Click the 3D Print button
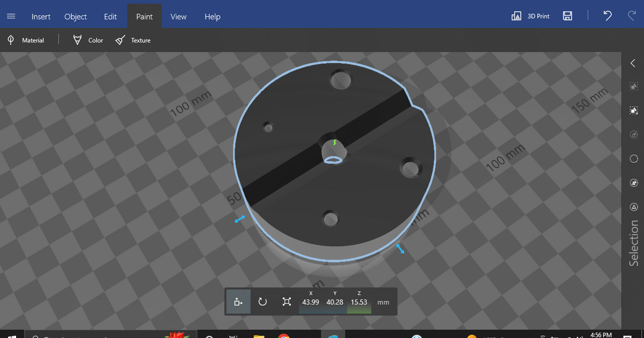This screenshot has height=338, width=644. (531, 16)
